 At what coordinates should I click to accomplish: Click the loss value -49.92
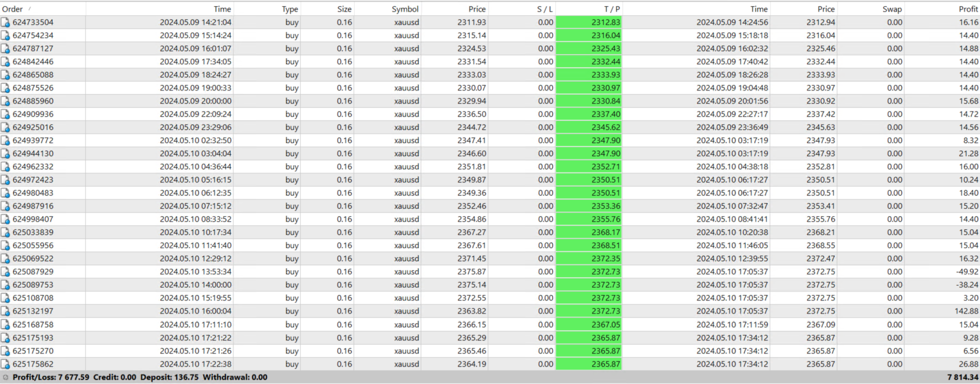click(967, 272)
